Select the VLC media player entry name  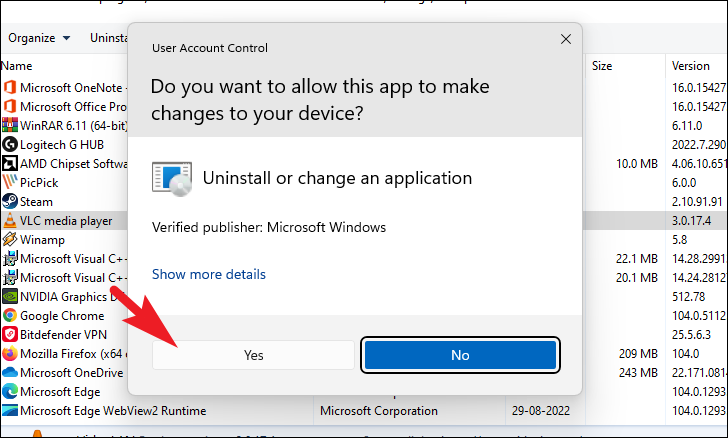pyautogui.click(x=66, y=221)
